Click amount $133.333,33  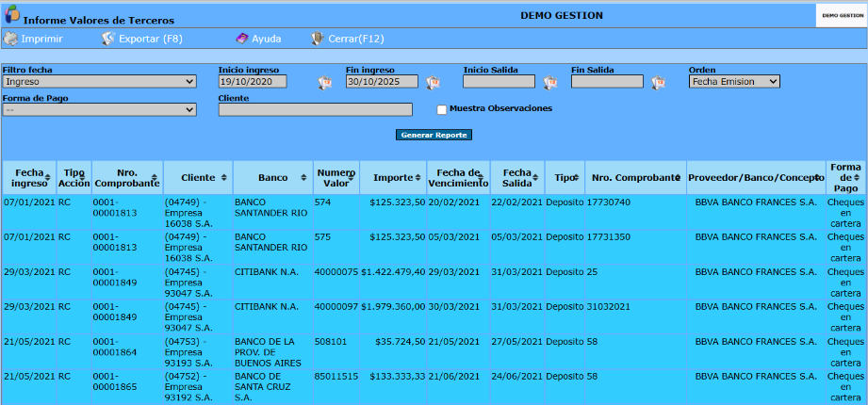(397, 376)
